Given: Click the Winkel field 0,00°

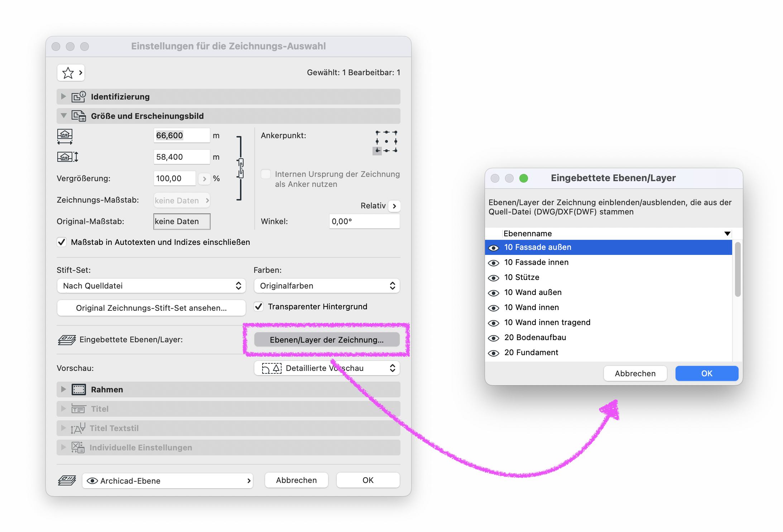Looking at the screenshot, I should click(x=365, y=221).
